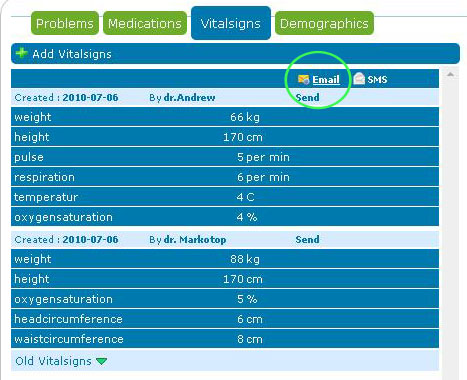The height and width of the screenshot is (380, 467).
Task: Click the 5 % oxygensaturation value
Action: click(247, 299)
